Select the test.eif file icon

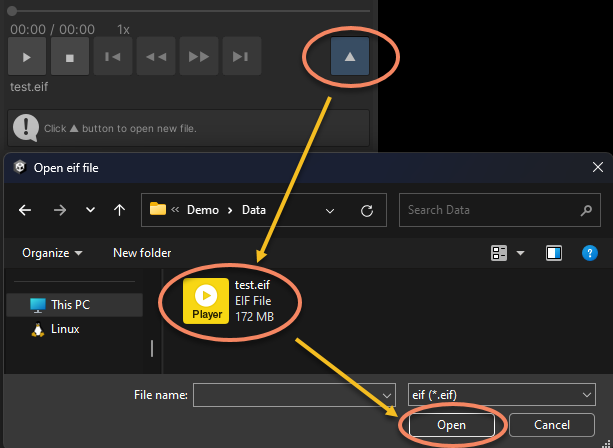[206, 301]
